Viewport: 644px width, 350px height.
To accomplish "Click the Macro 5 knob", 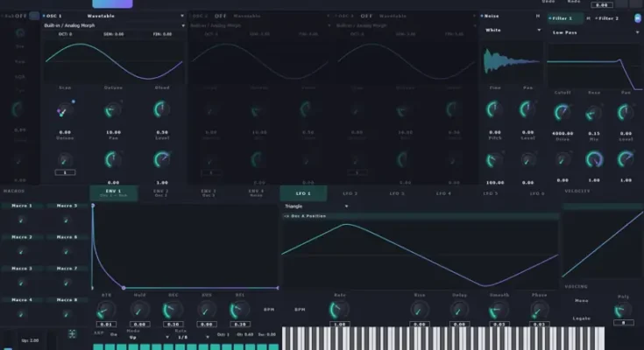I will click(x=66, y=220).
